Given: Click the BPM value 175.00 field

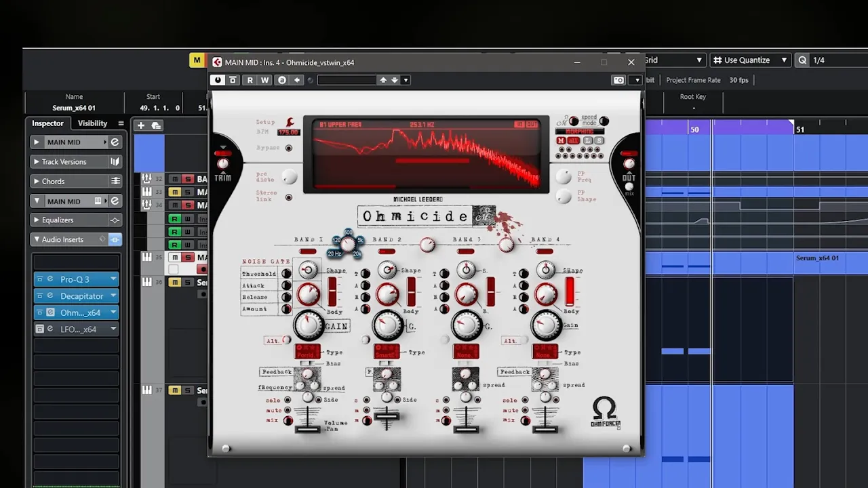Looking at the screenshot, I should point(289,132).
